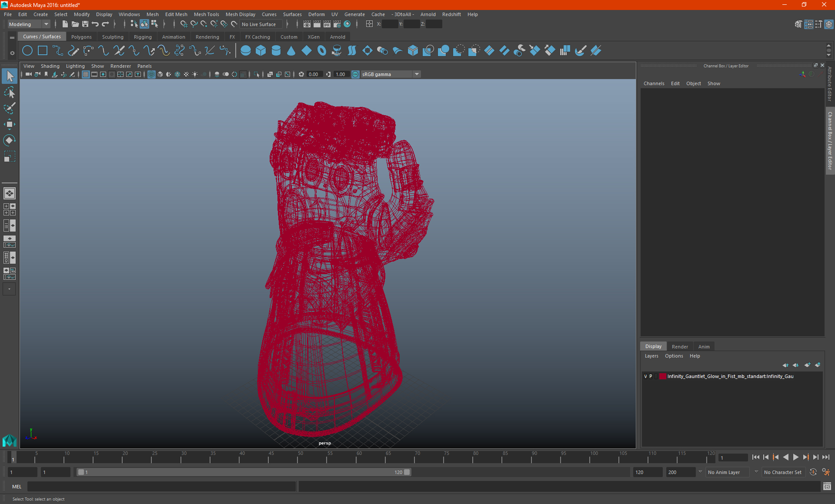Open the Deform menu
The image size is (835, 504).
(x=316, y=14)
